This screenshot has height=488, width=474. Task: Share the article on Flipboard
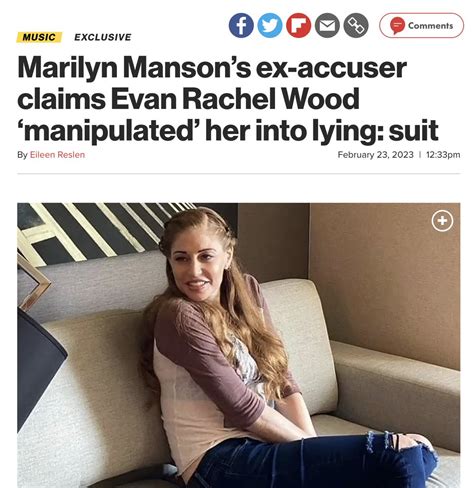pos(298,25)
